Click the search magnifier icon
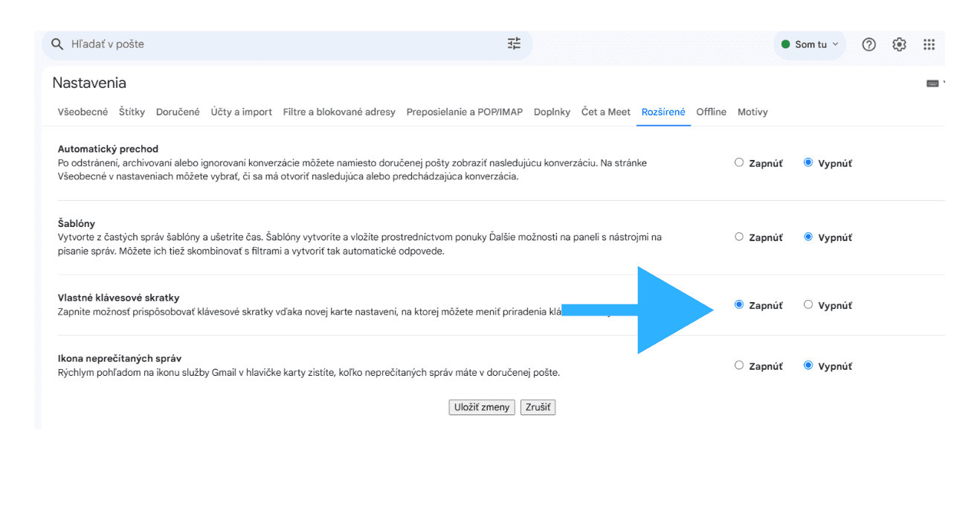This screenshot has width=980, height=509. click(57, 45)
